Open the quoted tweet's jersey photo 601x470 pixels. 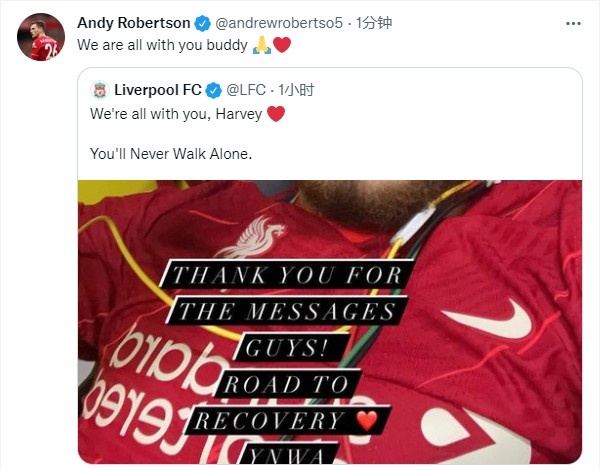point(330,322)
